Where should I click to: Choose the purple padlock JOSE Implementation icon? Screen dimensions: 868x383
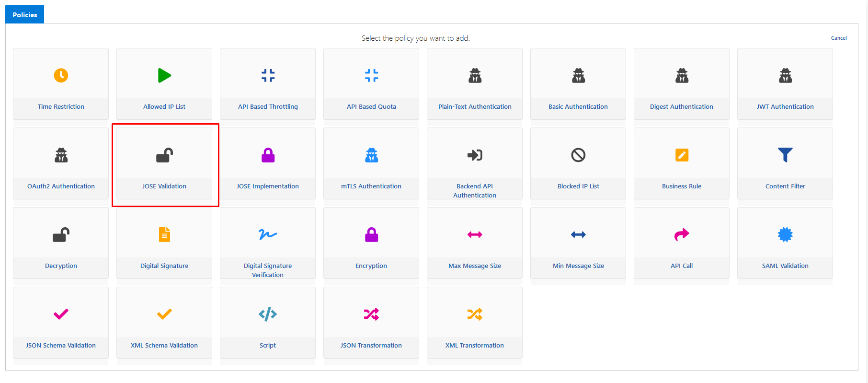[x=268, y=155]
